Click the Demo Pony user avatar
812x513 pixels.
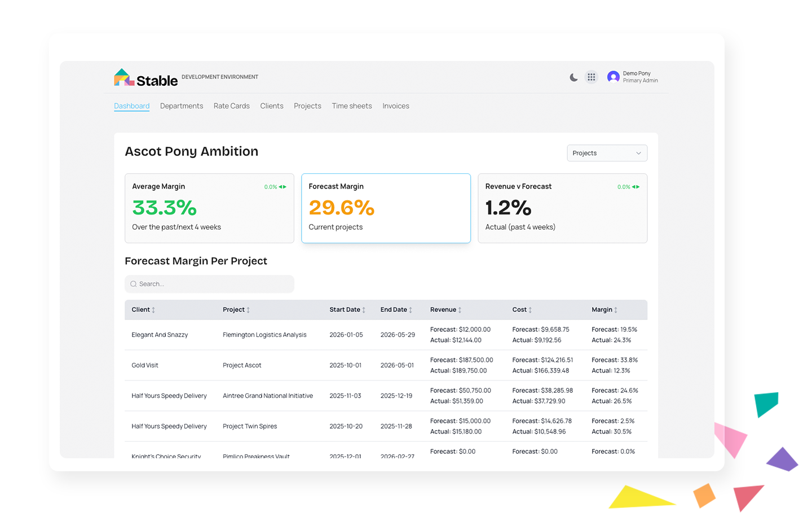pyautogui.click(x=613, y=77)
